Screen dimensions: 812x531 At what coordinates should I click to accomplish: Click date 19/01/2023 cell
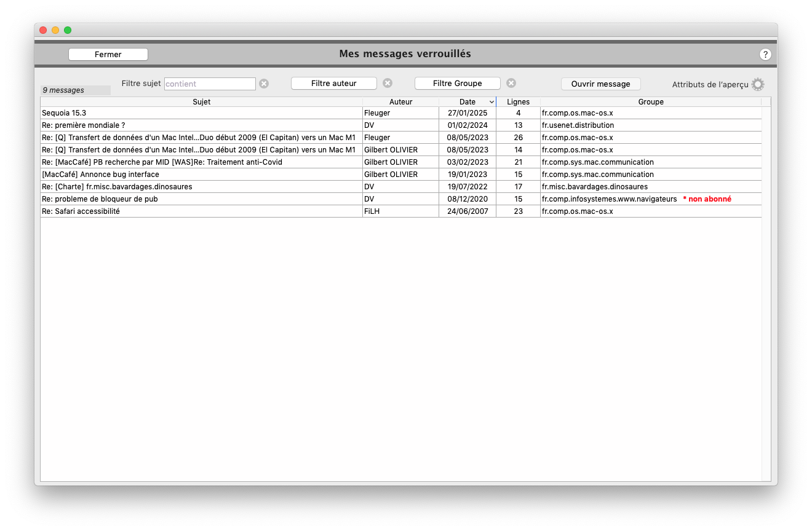pos(468,175)
